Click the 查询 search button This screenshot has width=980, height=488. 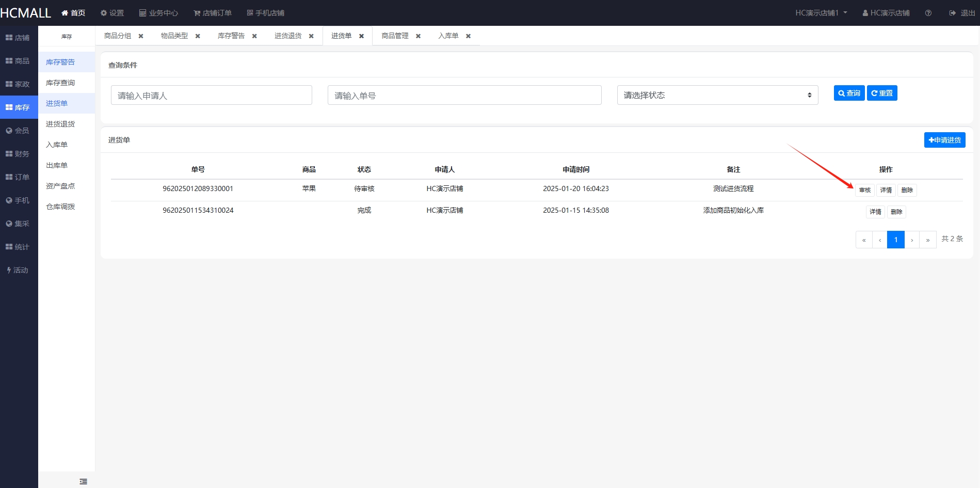click(x=849, y=93)
